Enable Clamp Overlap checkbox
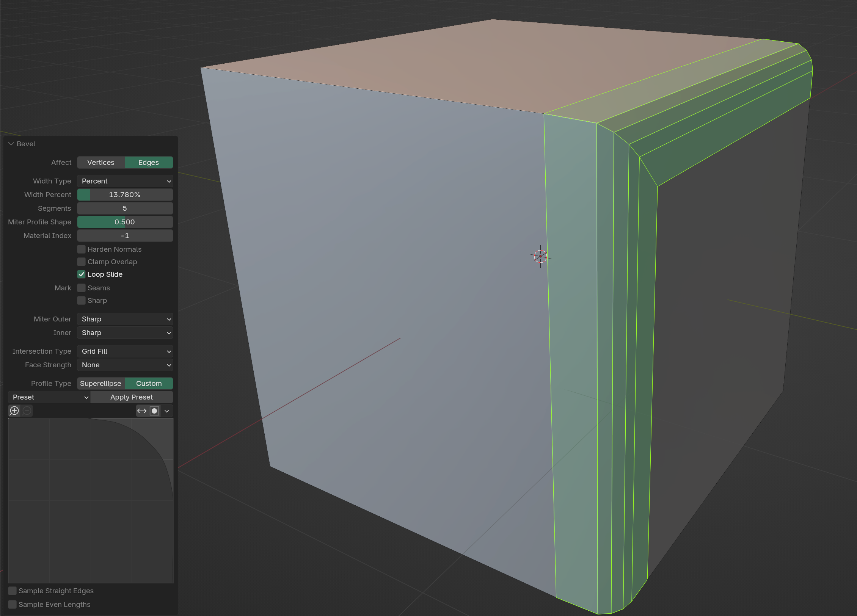Screen dimensions: 857x616 (x=82, y=262)
